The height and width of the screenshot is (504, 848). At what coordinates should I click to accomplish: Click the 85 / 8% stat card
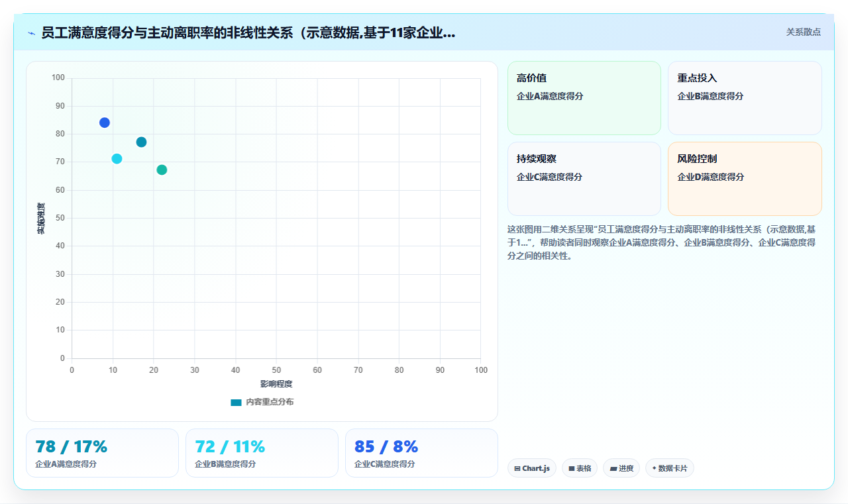tap(421, 453)
